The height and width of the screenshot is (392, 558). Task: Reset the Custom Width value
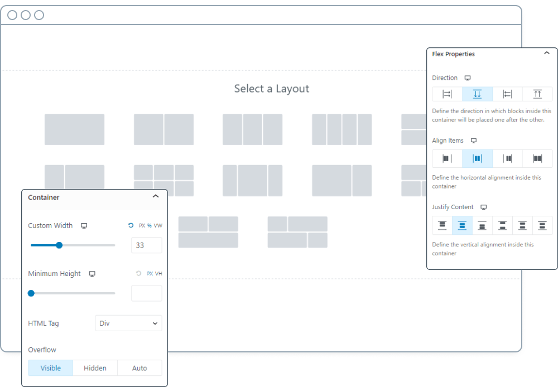[131, 225]
